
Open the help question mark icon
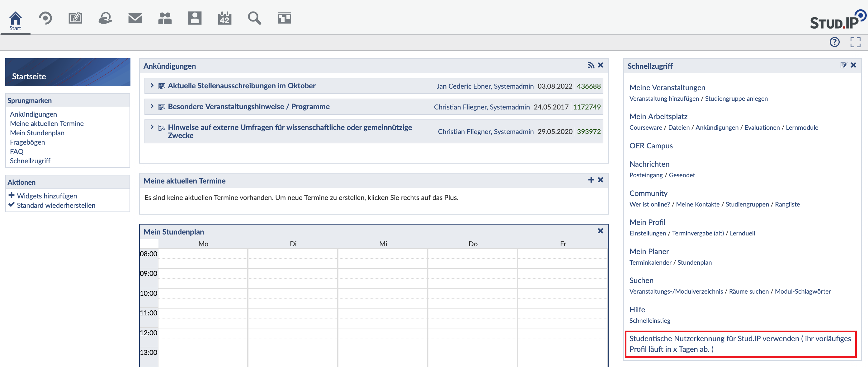coord(834,42)
